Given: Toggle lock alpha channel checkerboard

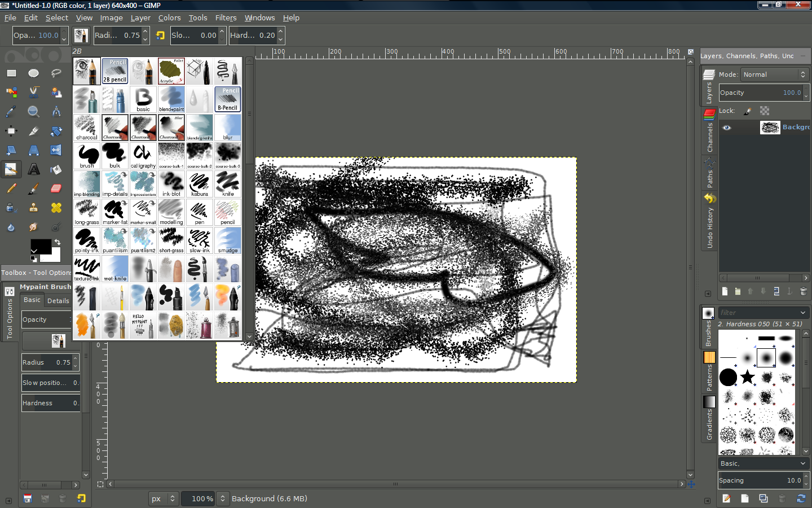Looking at the screenshot, I should (x=765, y=111).
